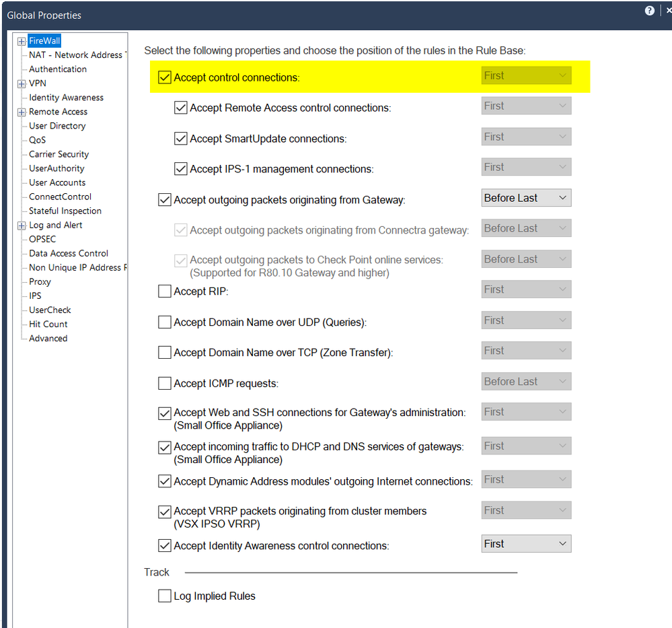Open position dropdown for Accept RIP
Viewport: 672px width, 628px height.
pos(526,289)
